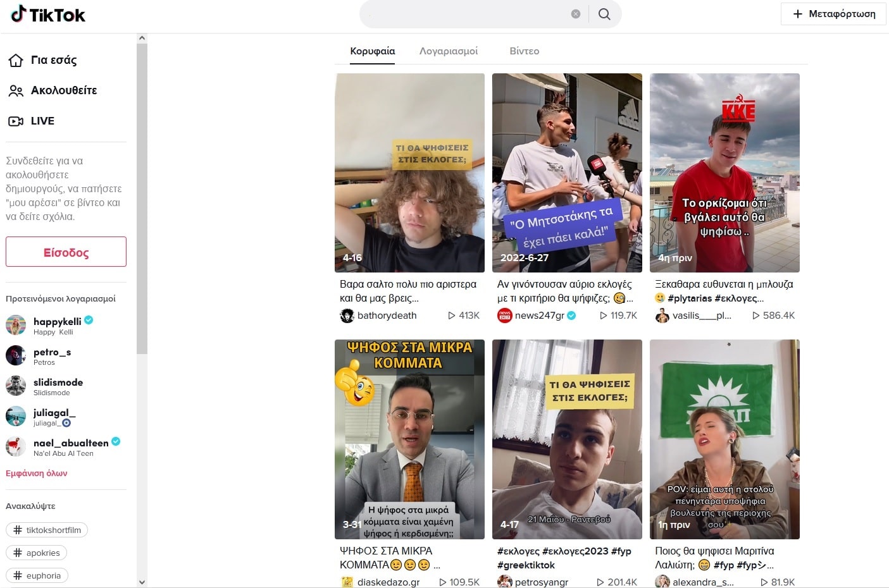Click the Μεταφόρτωση upload button
Viewport: 889px width, 588px height.
click(x=833, y=14)
